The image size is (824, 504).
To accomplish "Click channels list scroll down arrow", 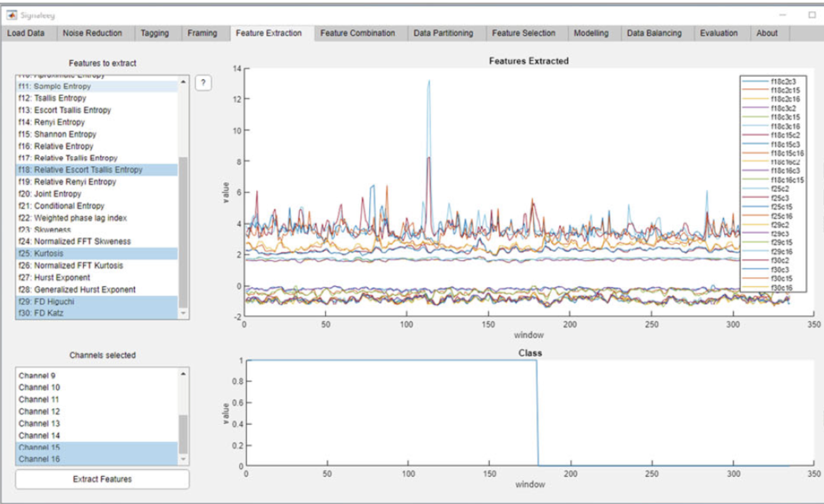I will tap(183, 459).
